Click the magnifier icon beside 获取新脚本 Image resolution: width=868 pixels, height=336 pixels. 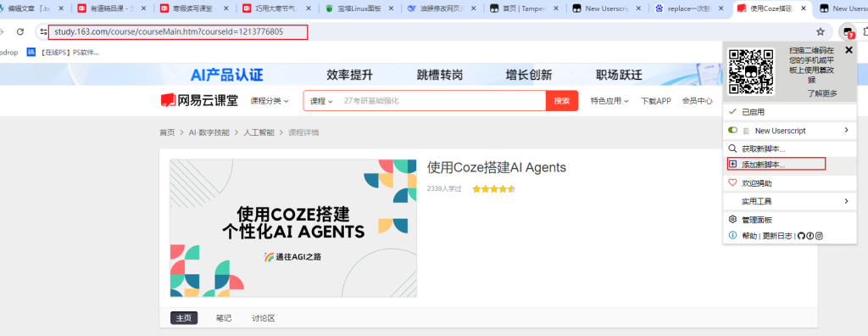tap(733, 148)
